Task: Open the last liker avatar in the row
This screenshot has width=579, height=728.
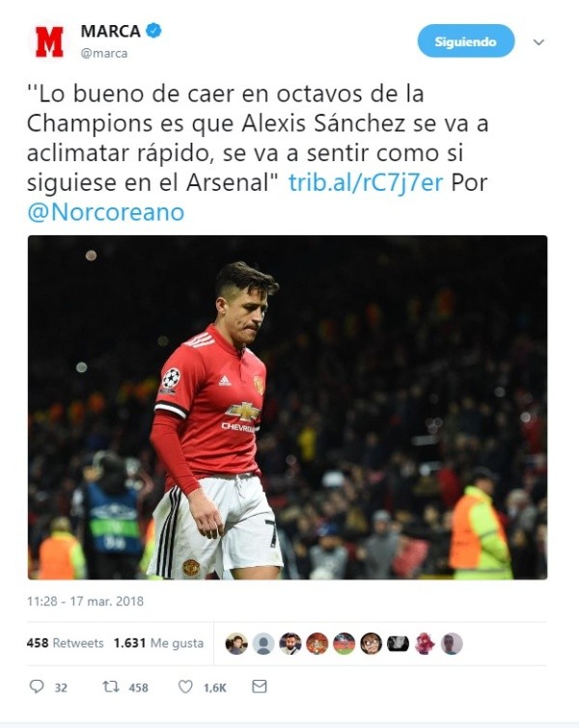Action: point(452,643)
